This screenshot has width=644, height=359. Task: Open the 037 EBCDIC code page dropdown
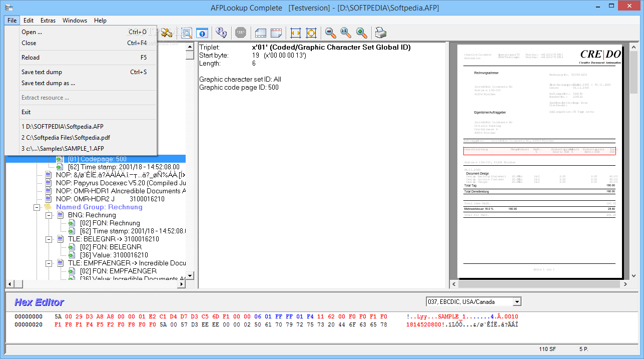517,302
